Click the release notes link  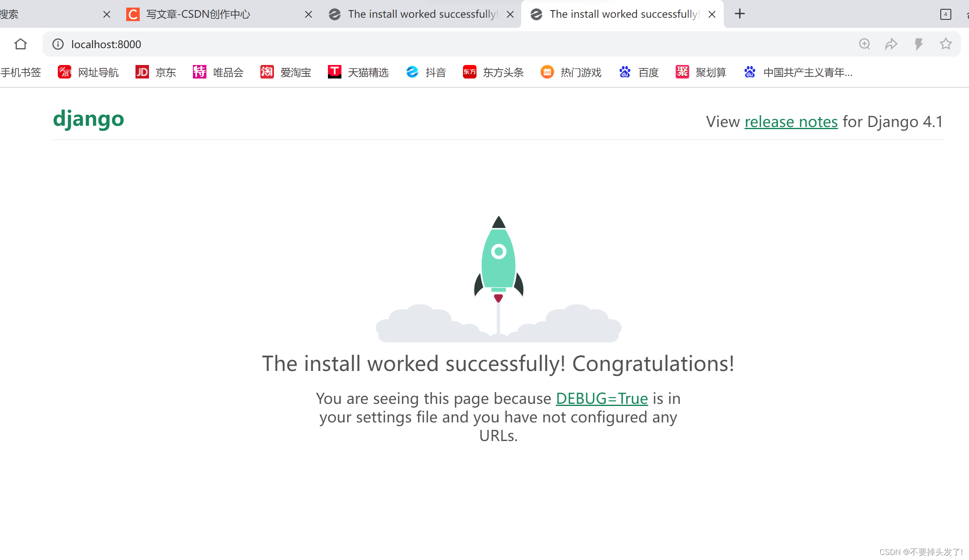[791, 122]
